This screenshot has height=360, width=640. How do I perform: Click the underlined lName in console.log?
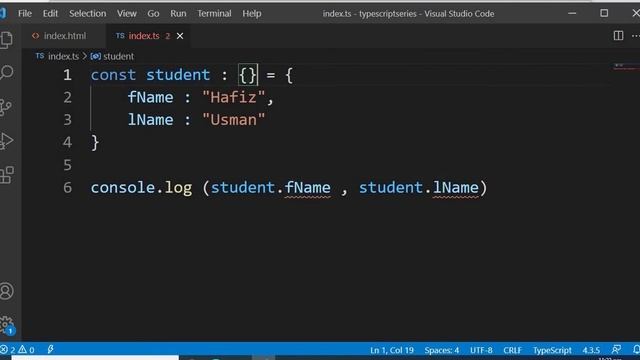(x=455, y=188)
